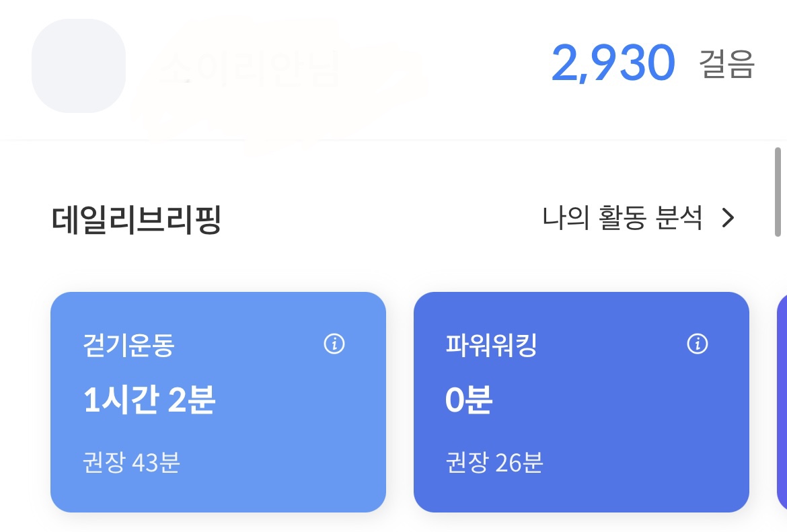
Task: Tap the 권장 26분 recommendation text
Action: pos(494,463)
